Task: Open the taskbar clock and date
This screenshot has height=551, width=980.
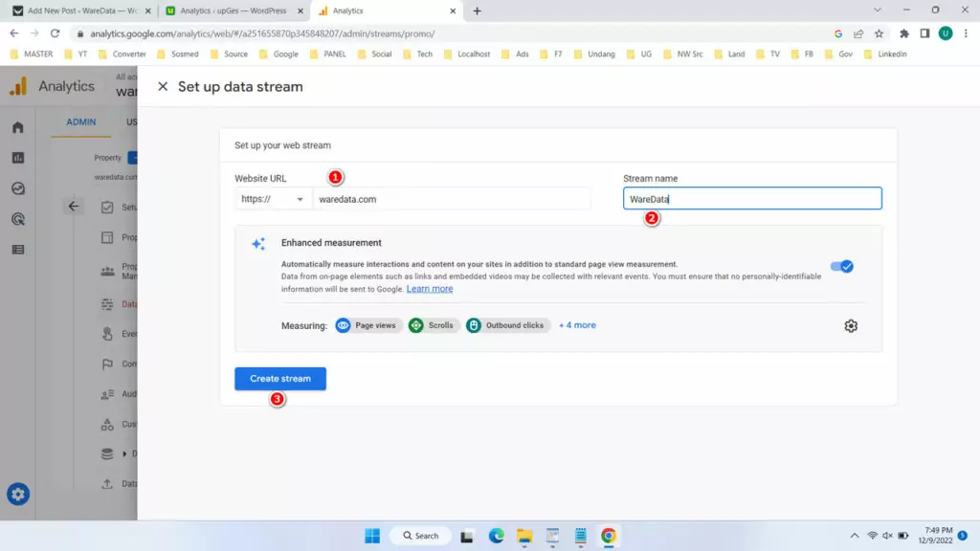Action: [935, 536]
